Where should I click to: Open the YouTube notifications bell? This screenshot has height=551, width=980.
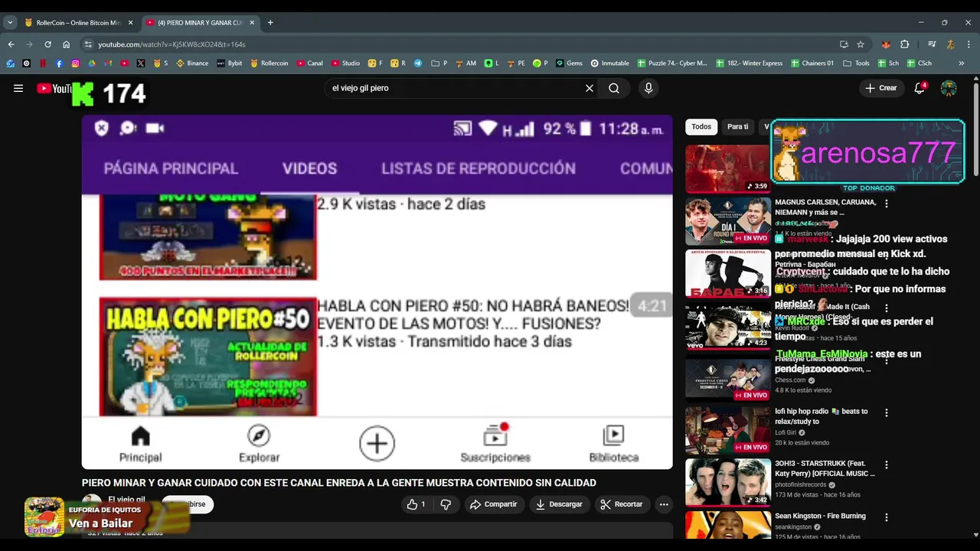pos(920,88)
